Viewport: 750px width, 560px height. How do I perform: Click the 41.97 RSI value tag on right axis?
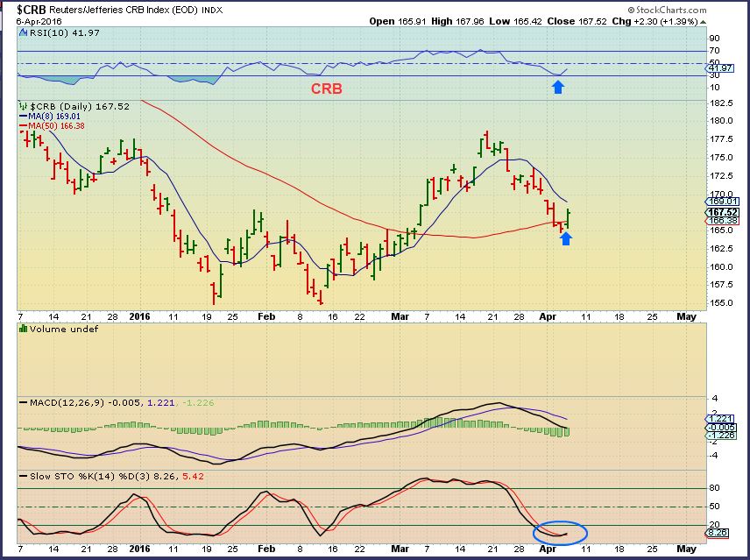720,67
